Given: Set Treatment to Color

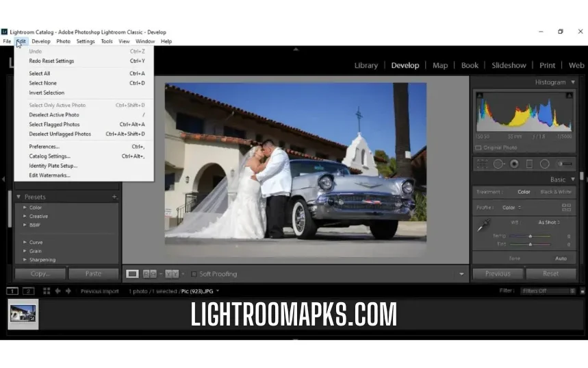Looking at the screenshot, I should tap(524, 192).
